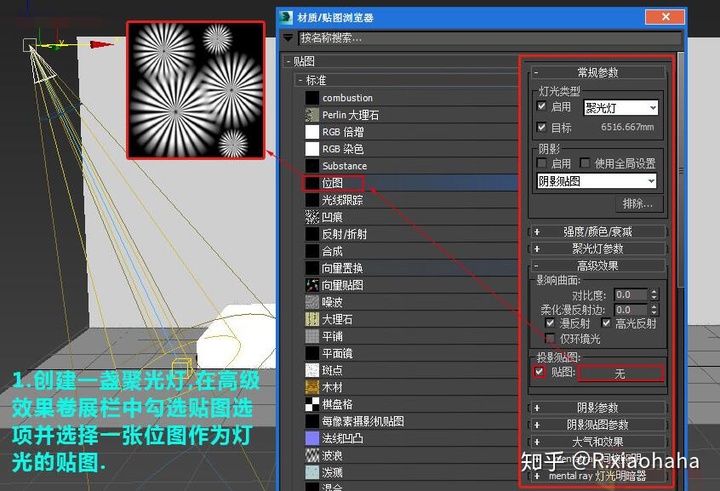
Task: Click the 按名称搜索 search field
Action: point(489,38)
